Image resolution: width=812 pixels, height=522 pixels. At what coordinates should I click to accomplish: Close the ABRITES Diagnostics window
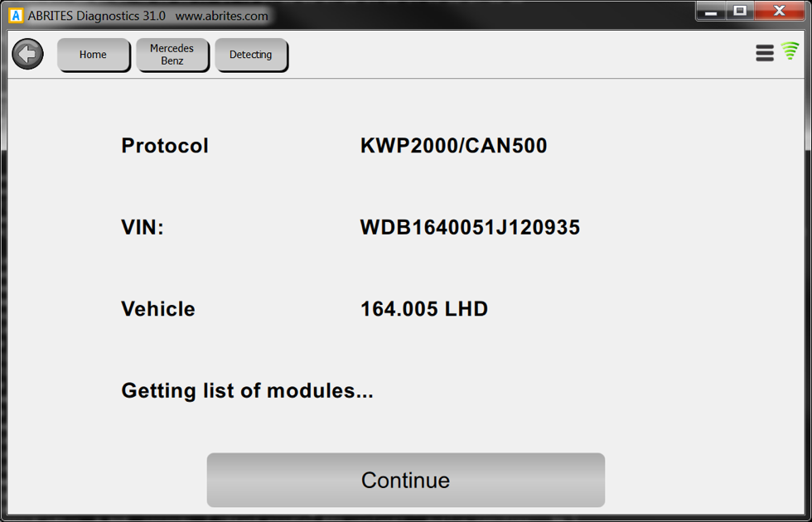780,12
